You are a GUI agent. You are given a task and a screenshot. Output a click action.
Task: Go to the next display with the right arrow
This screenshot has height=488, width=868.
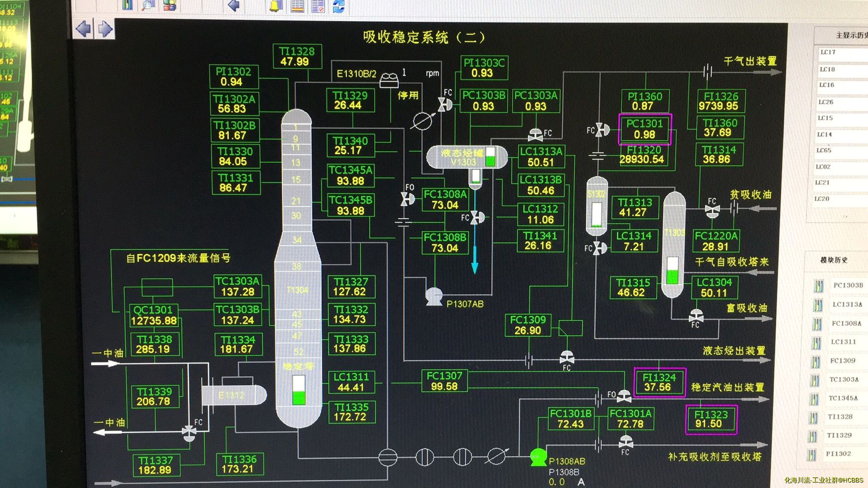(x=105, y=29)
